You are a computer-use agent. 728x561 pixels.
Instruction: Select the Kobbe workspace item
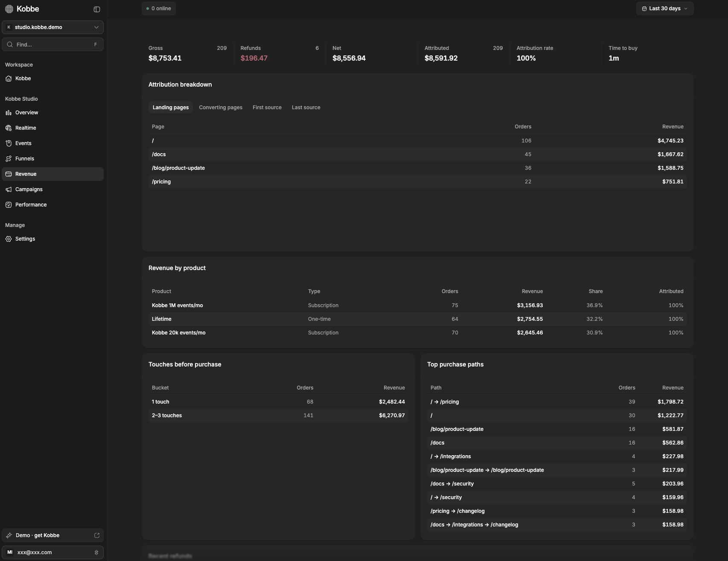(x=53, y=78)
